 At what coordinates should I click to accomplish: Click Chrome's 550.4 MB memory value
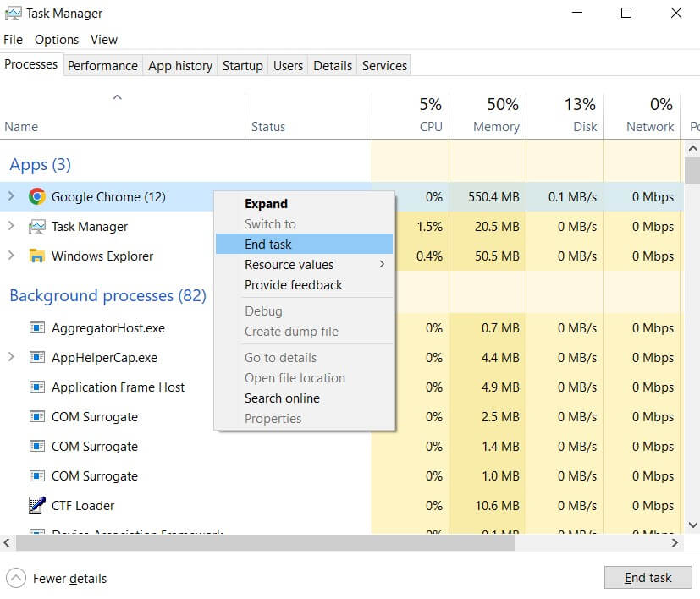(x=493, y=197)
